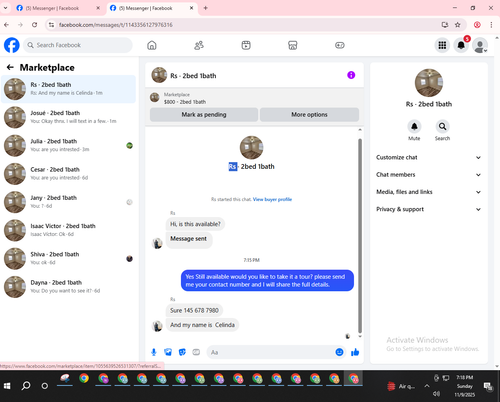
Task: Open Windows taskbar search
Action: (x=26, y=386)
